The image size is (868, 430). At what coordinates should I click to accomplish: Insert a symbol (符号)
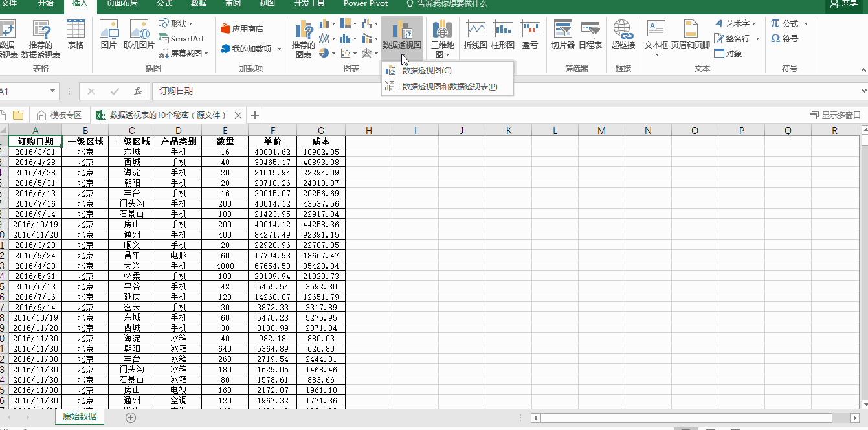pyautogui.click(x=785, y=38)
